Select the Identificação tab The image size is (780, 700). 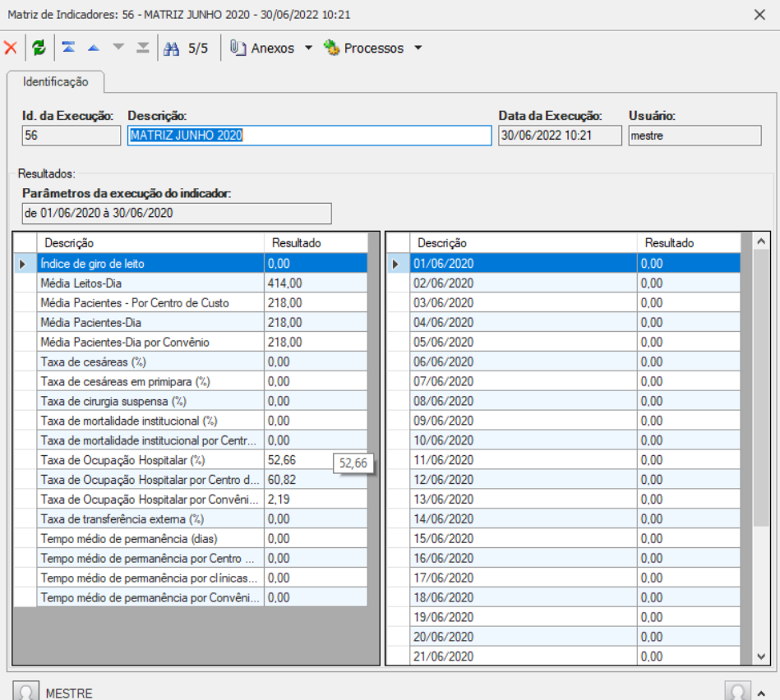tap(56, 82)
